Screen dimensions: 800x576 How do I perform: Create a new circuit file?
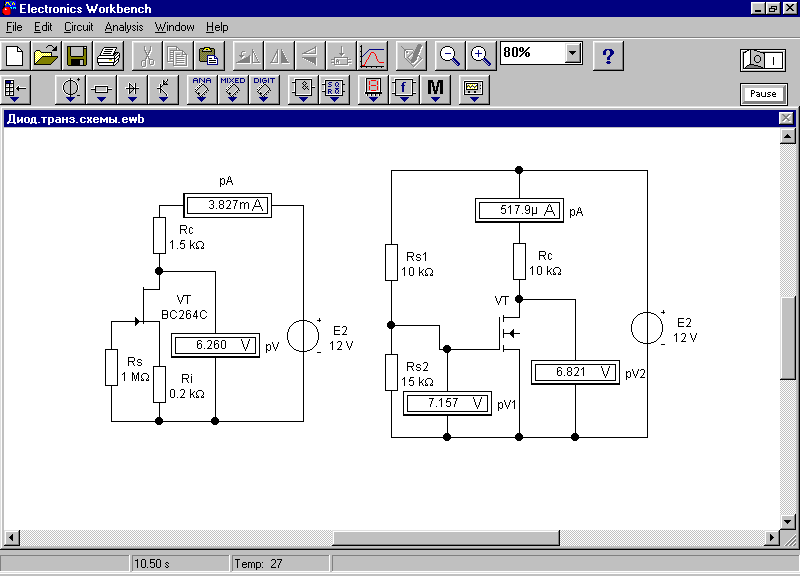[x=15, y=56]
